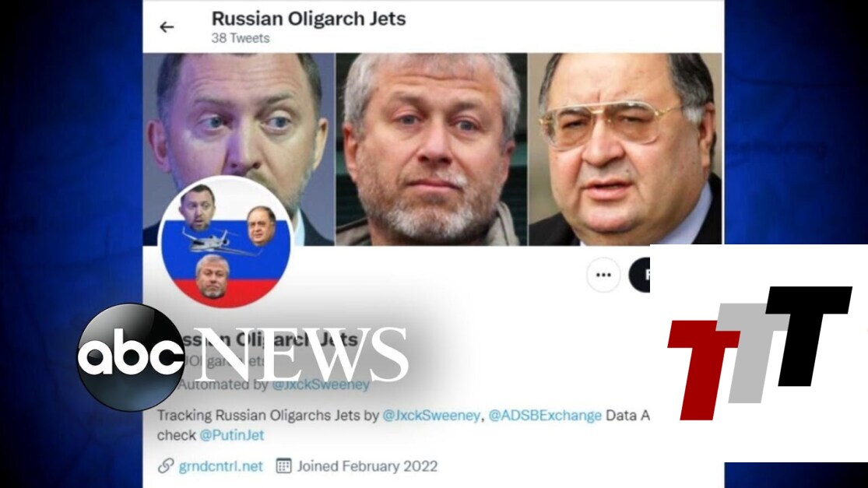Open the @ADSBExchange mention in bio
Image resolution: width=868 pixels, height=488 pixels.
pos(545,416)
